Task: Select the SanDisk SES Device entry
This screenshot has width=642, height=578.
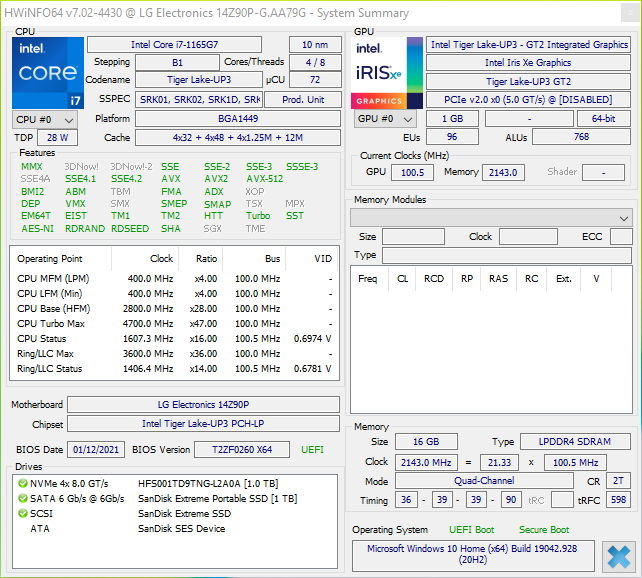Action: click(175, 528)
